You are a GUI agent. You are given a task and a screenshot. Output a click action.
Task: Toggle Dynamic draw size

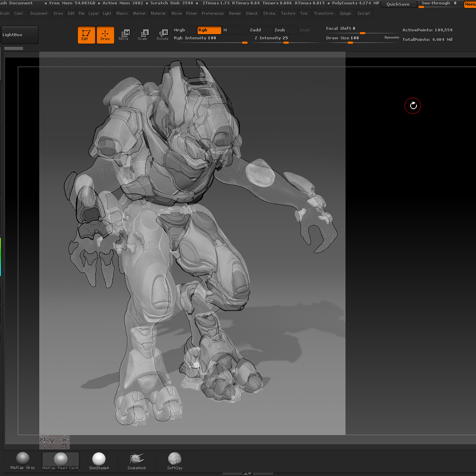[x=392, y=38]
